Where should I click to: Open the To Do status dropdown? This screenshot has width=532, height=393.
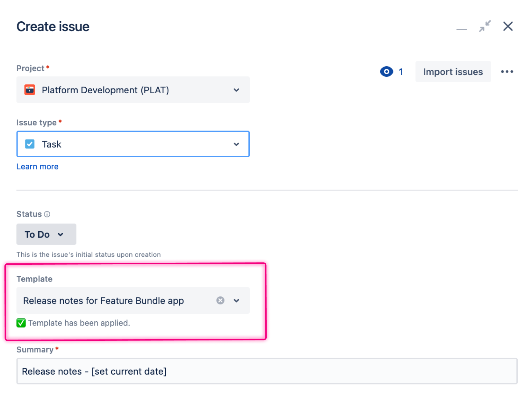[46, 234]
